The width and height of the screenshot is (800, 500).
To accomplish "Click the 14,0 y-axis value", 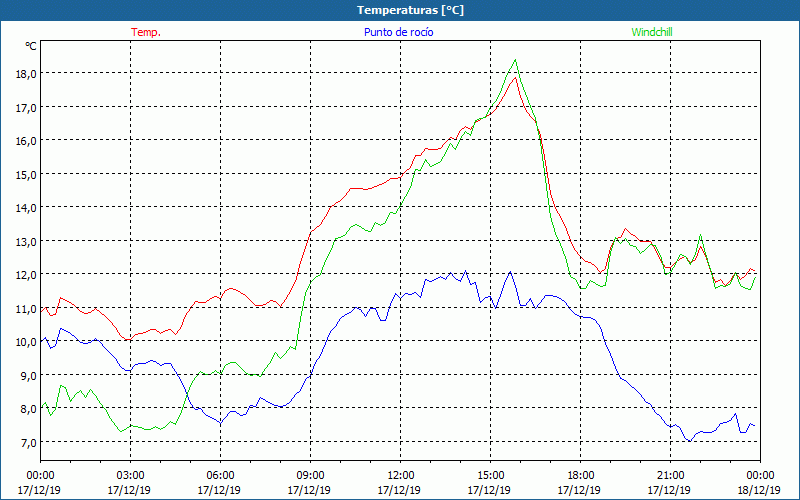I will pos(26,208).
